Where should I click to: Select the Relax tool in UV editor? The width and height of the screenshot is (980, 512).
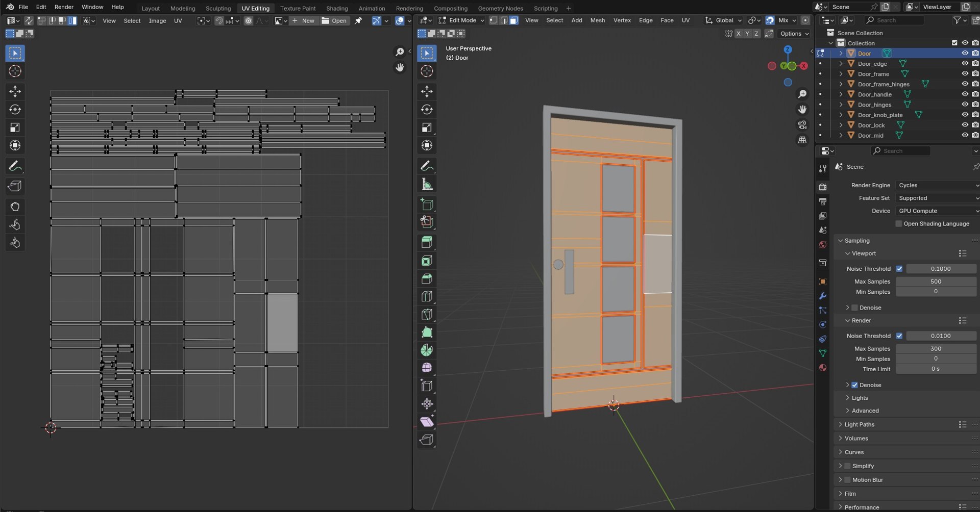point(15,224)
